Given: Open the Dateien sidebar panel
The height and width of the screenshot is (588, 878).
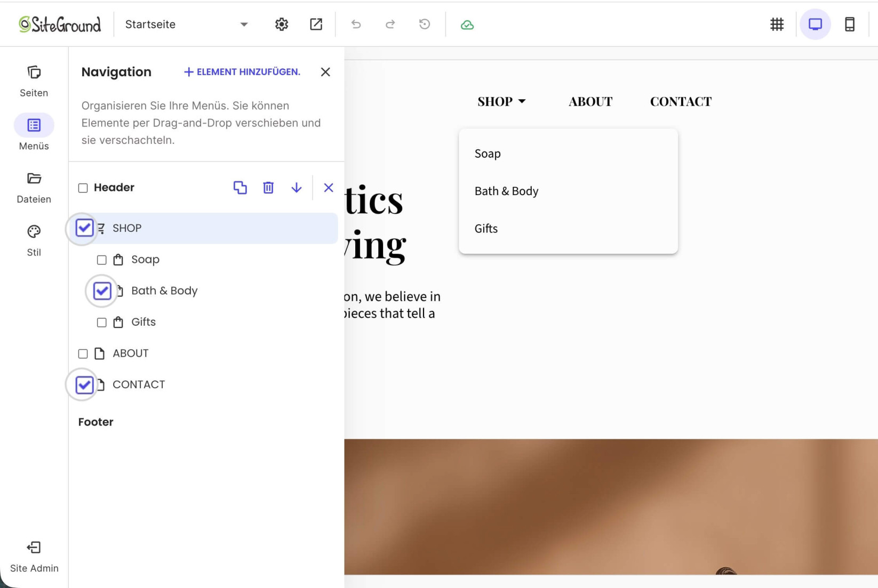Looking at the screenshot, I should click(34, 188).
